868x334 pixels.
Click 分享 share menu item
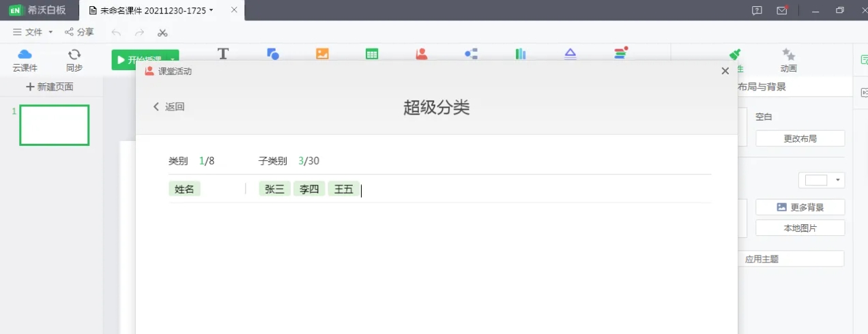tap(79, 32)
